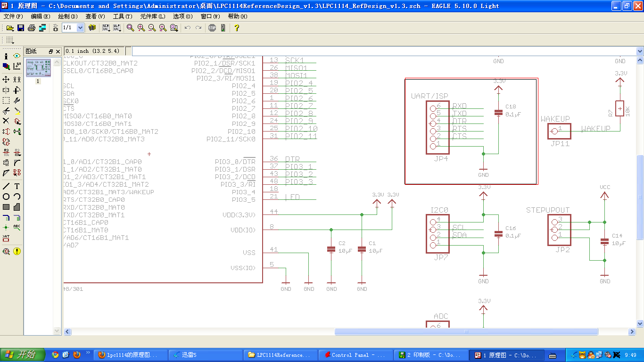Select the Label ABC tool
The image size is (644, 362).
tap(17, 228)
